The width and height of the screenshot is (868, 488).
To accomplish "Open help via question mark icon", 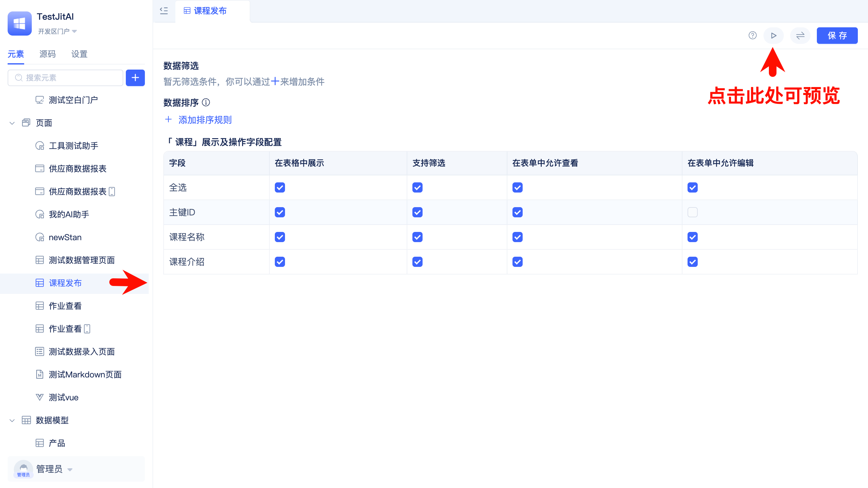I will 752,35.
